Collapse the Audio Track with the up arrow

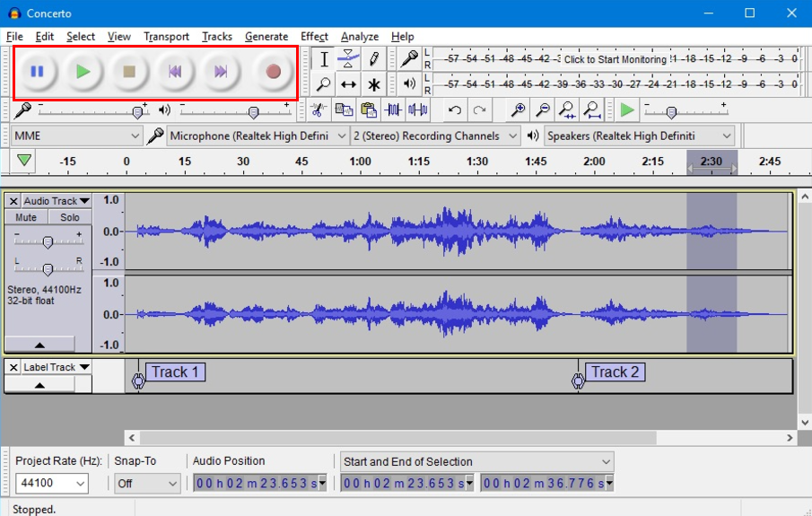39,345
